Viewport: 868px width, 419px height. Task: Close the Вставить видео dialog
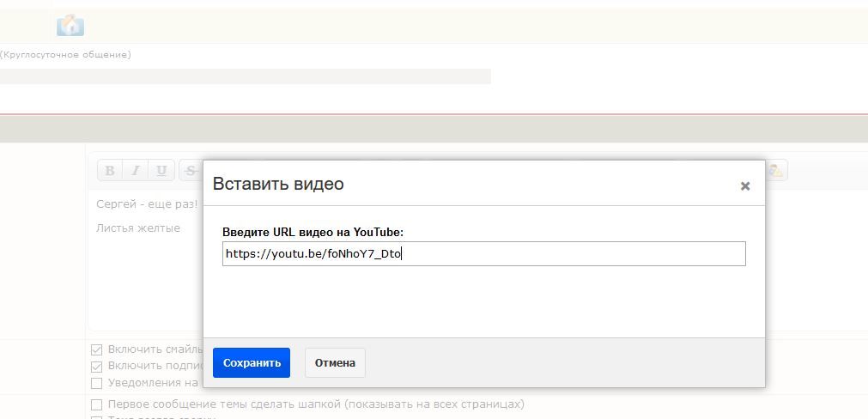pos(745,186)
